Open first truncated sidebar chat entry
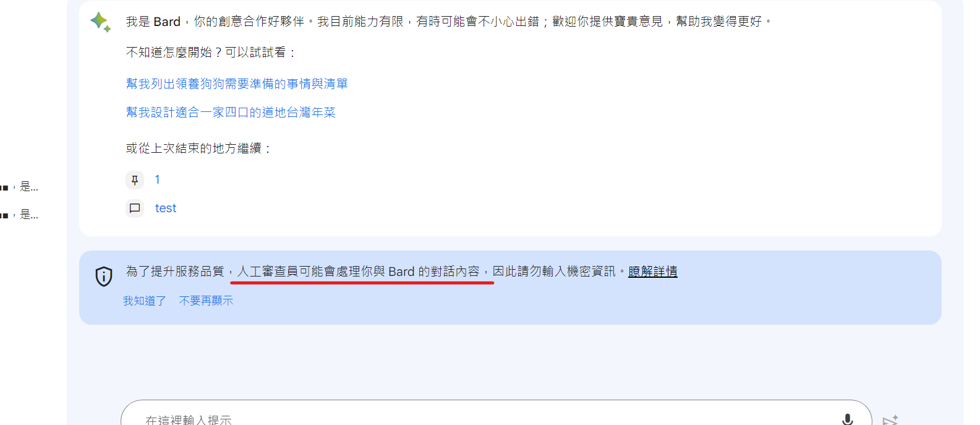The width and height of the screenshot is (980, 425). tap(19, 187)
